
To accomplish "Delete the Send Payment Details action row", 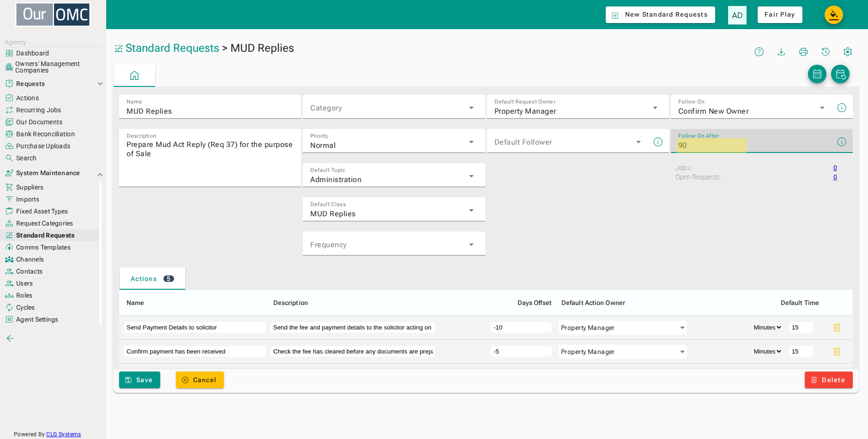I will tap(837, 328).
